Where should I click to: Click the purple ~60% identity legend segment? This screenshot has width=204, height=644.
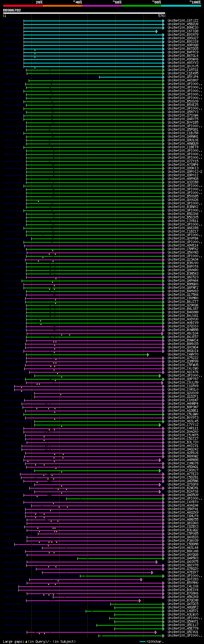(x=102, y=6)
